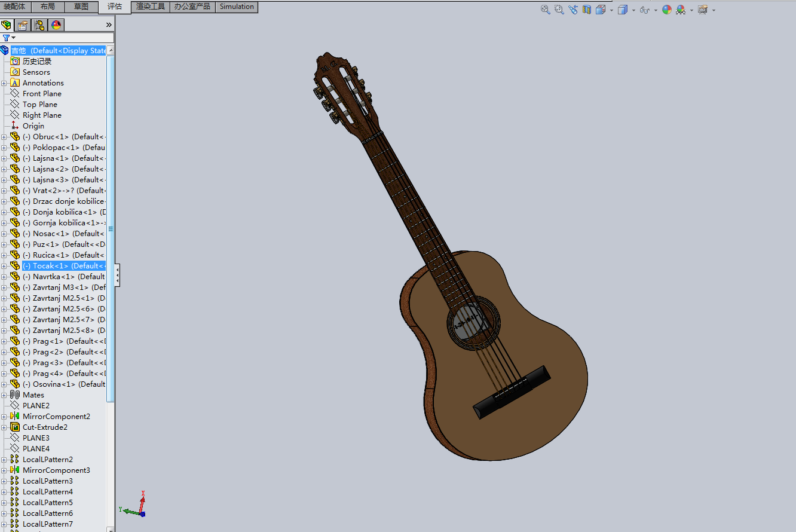Click the Display Style cube icon
Screen dimensions: 796x532
pos(622,10)
